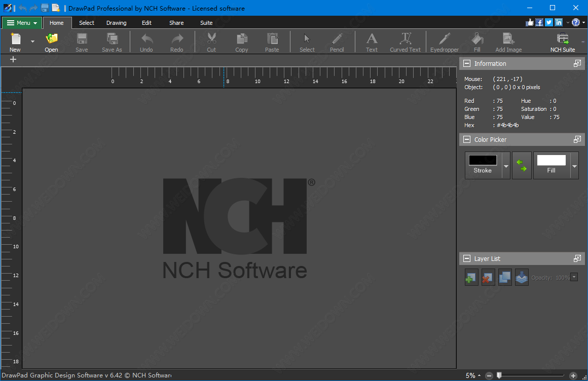Click the white Fill color swatch
The width and height of the screenshot is (588, 381).
tap(552, 160)
